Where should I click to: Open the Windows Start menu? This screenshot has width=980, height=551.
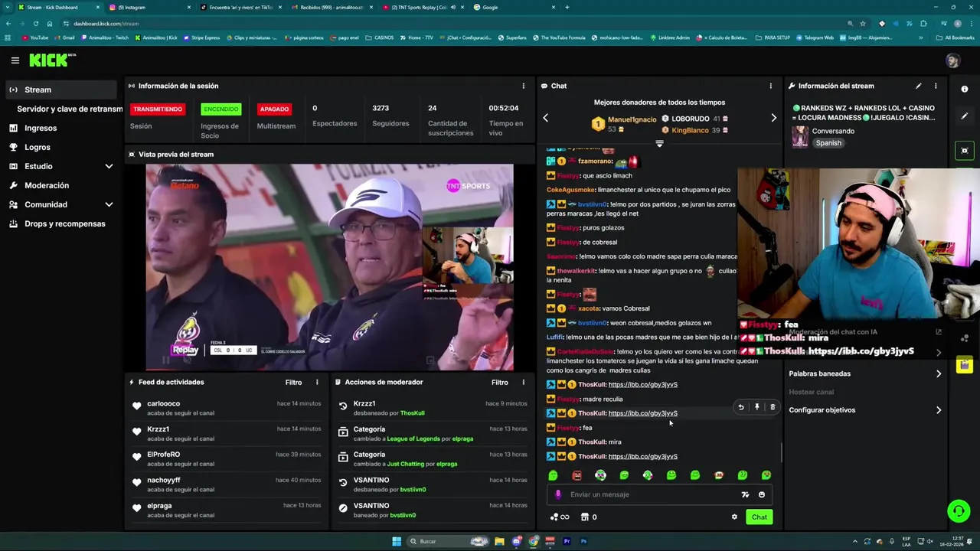pos(397,541)
